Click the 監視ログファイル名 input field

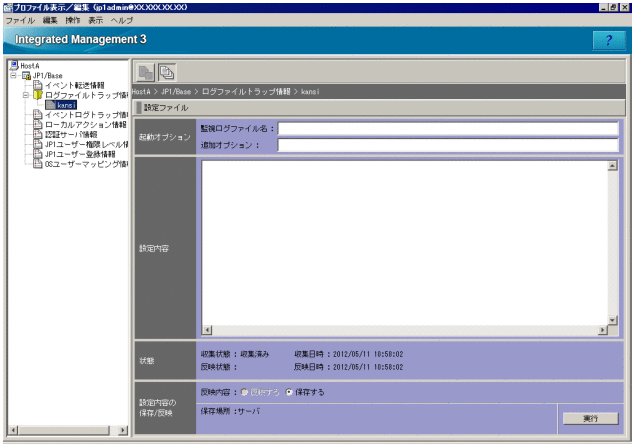pyautogui.click(x=447, y=128)
